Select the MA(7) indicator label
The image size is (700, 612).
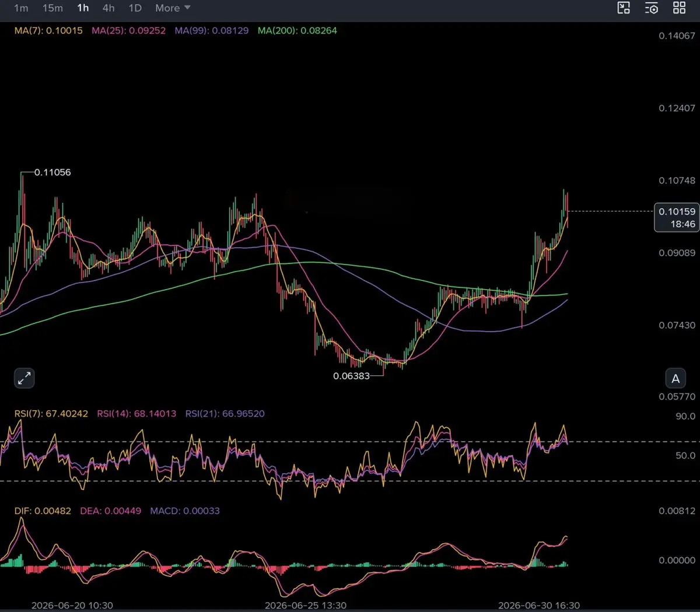coord(48,30)
